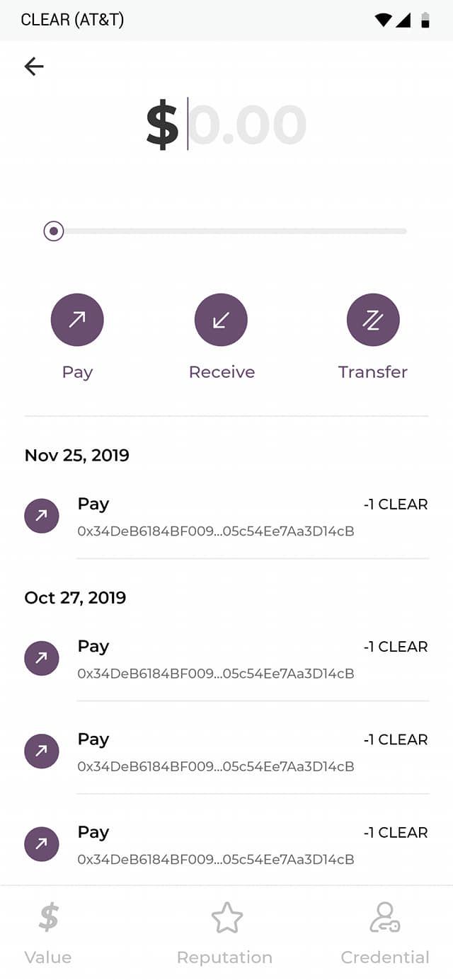The width and height of the screenshot is (453, 980).
Task: Tap the battery icon in status bar
Action: (x=425, y=20)
